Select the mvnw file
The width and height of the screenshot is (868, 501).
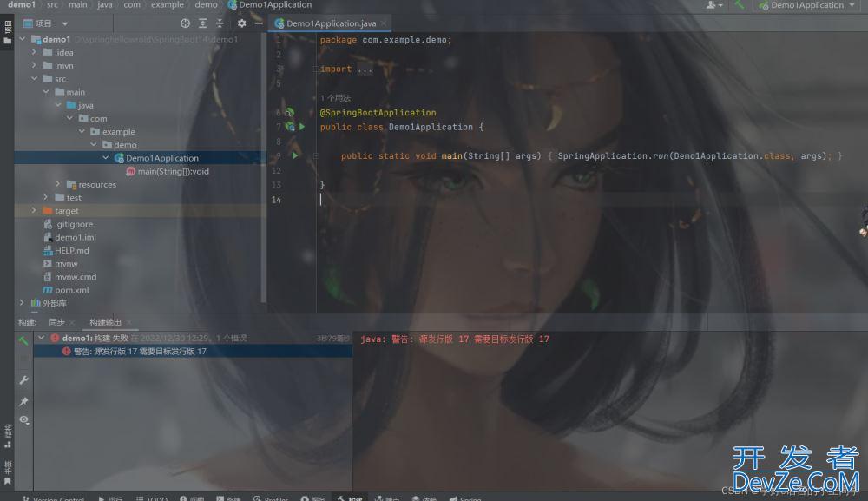(66, 263)
